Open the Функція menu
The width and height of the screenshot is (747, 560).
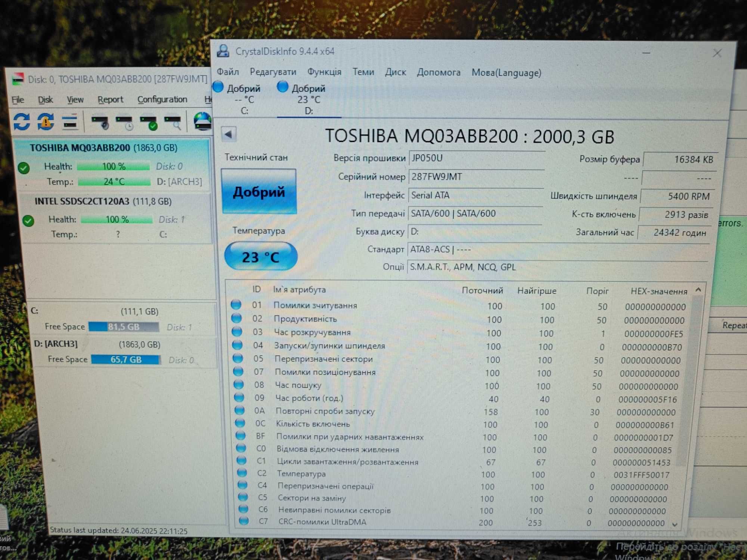click(324, 72)
